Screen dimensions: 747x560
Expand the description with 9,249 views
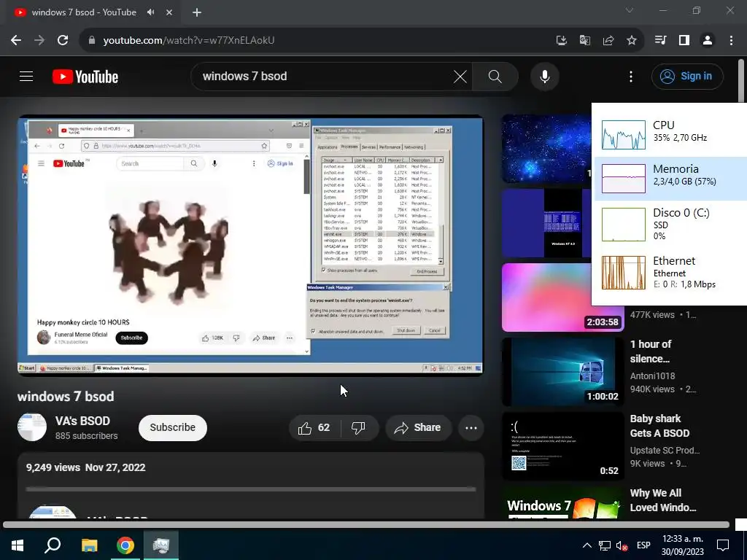(x=251, y=485)
